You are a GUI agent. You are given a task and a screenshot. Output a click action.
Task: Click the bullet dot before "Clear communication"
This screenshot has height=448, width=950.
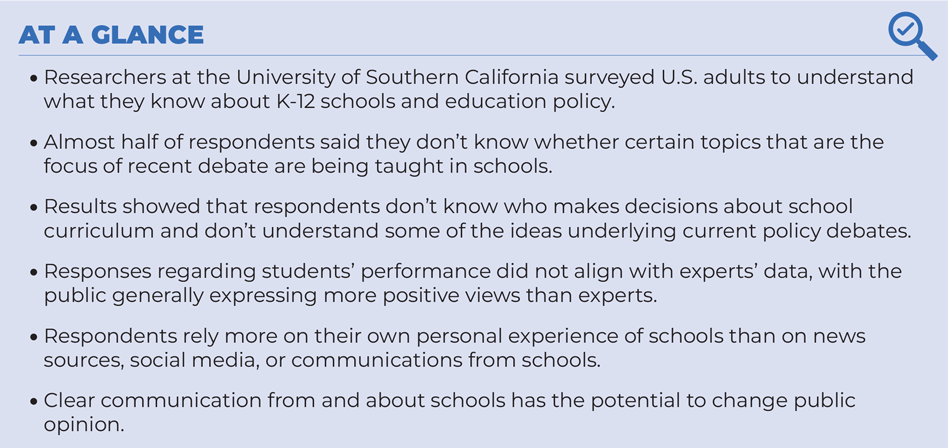(36, 401)
